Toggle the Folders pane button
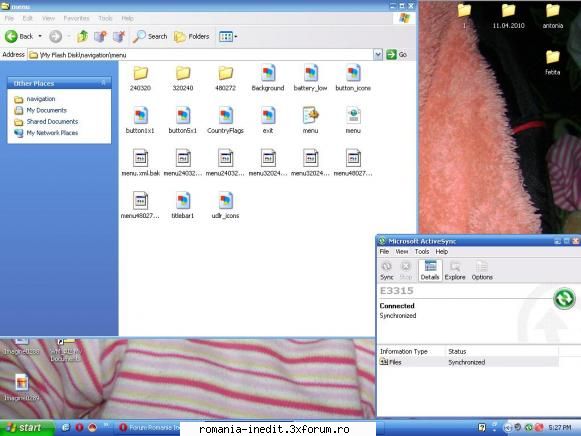 click(x=192, y=36)
